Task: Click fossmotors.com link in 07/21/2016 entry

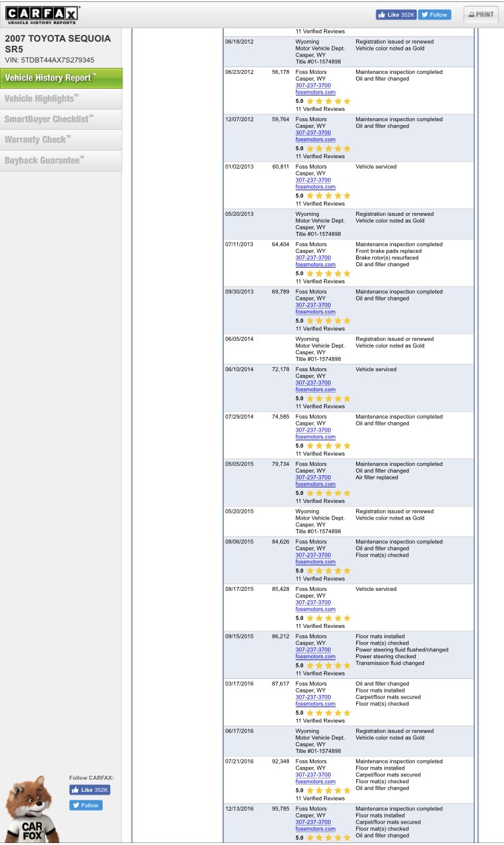Action: [315, 781]
